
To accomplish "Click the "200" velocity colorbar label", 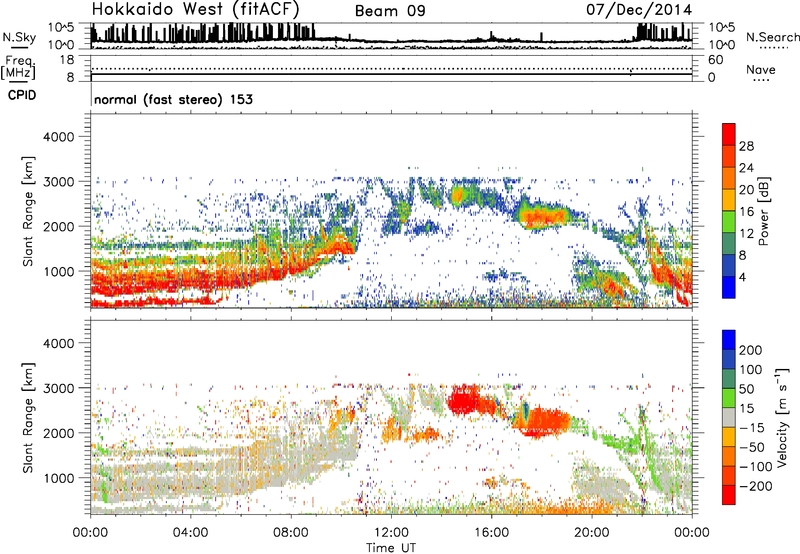I will pos(751,350).
